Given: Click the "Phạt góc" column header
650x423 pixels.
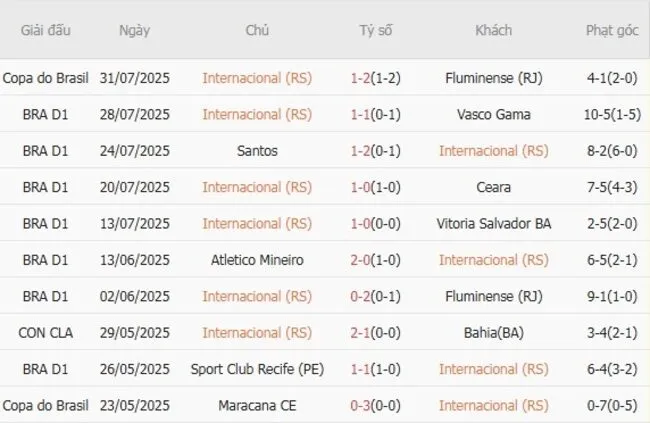Looking at the screenshot, I should tap(612, 30).
